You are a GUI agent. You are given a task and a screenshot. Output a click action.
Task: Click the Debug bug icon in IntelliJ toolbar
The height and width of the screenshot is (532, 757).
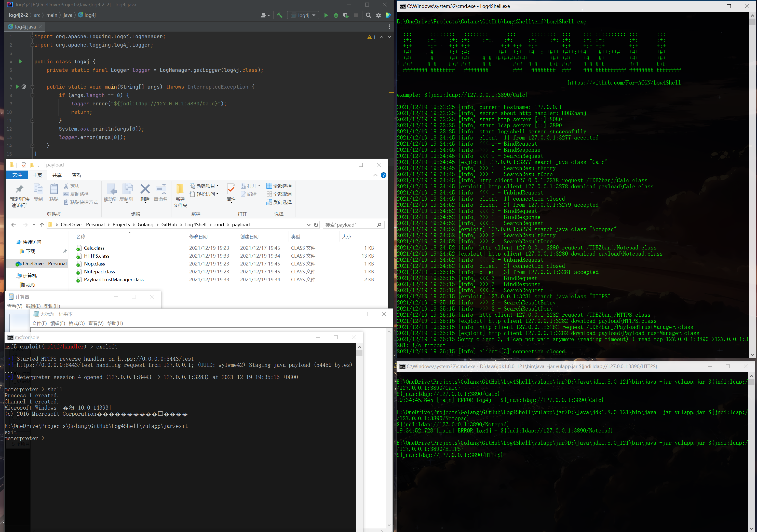(x=336, y=15)
